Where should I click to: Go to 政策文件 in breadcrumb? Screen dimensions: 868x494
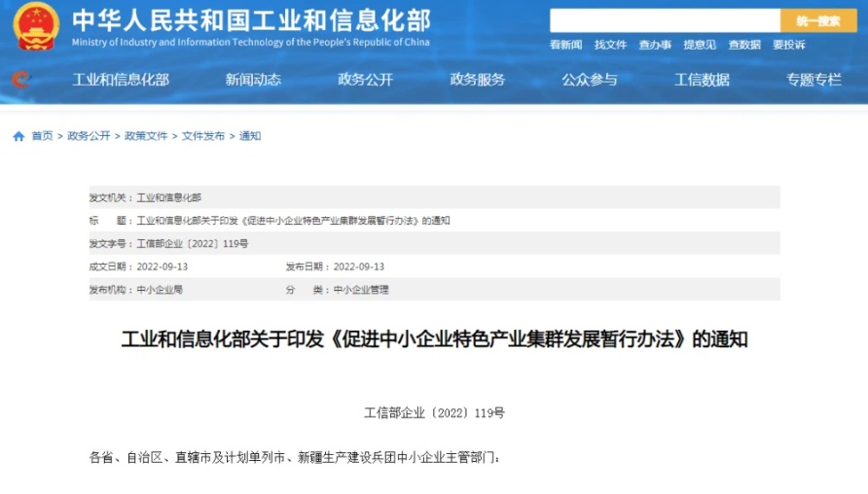146,136
